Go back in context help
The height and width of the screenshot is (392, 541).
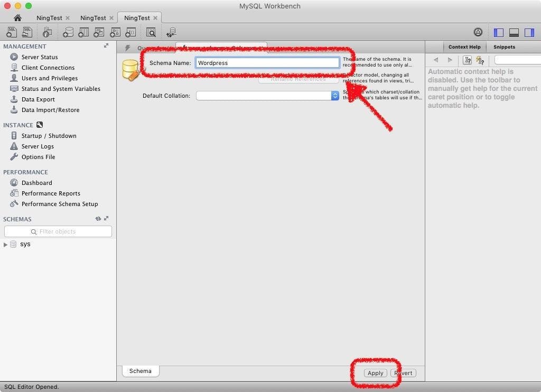coord(436,60)
